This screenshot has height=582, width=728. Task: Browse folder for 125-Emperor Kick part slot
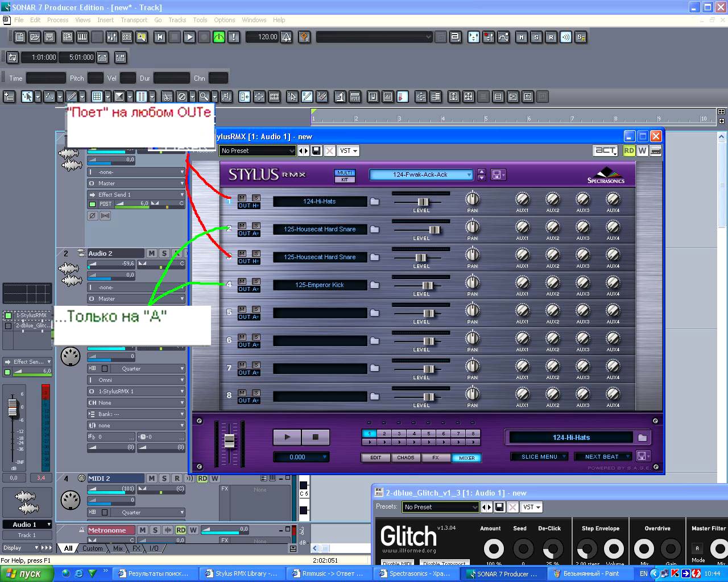(x=374, y=285)
